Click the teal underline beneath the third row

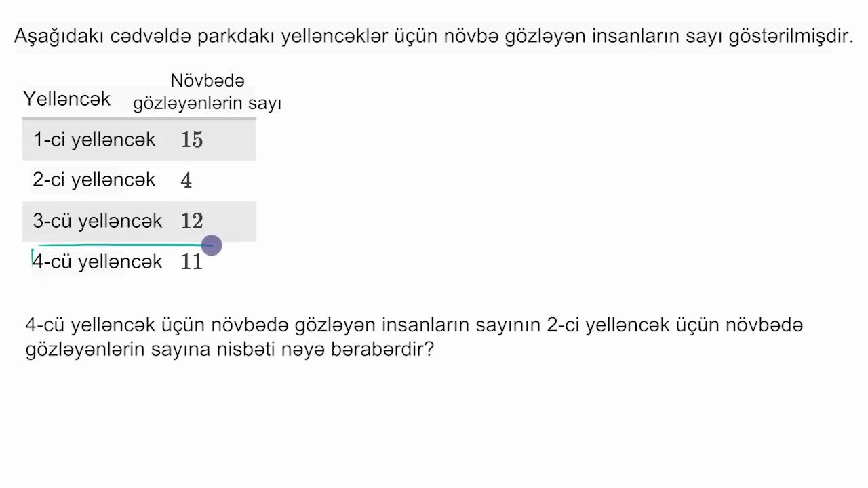point(121,245)
